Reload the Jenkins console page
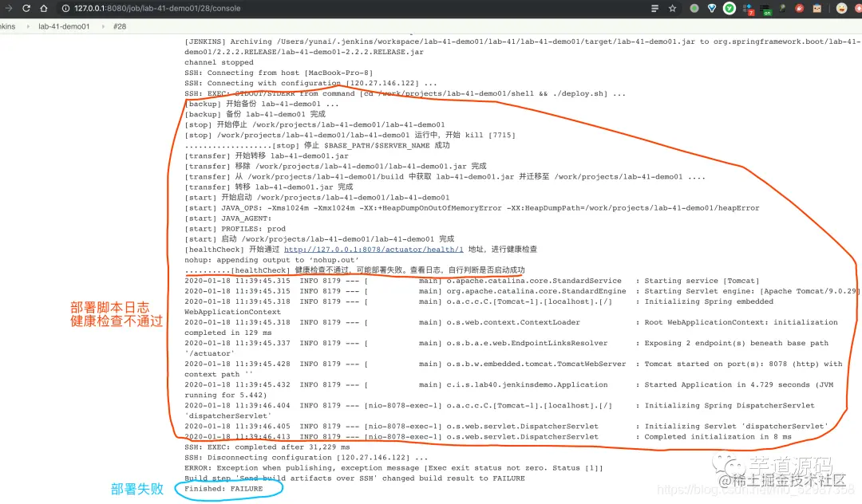The height and width of the screenshot is (504, 862). [26, 8]
